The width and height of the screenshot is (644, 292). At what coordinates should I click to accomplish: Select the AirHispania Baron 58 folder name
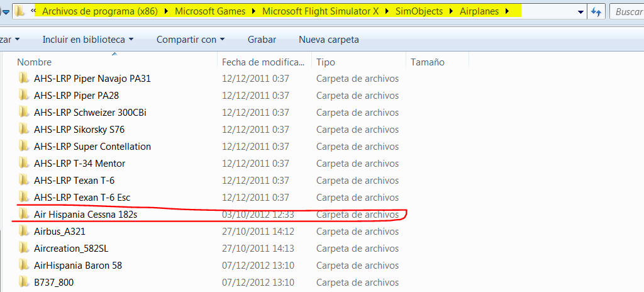[78, 265]
